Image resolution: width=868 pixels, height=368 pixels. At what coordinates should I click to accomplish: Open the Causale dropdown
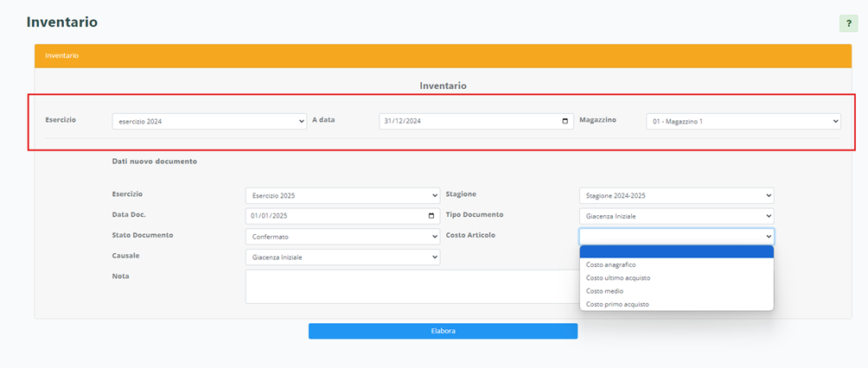[x=342, y=257]
